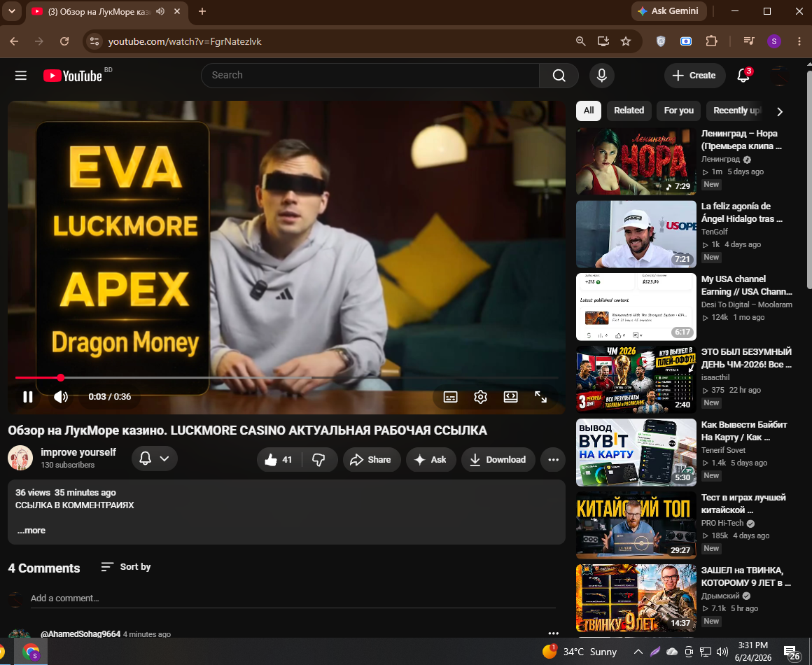The height and width of the screenshot is (665, 812).
Task: Open the subscription notification bell dropdown
Action: pos(154,458)
